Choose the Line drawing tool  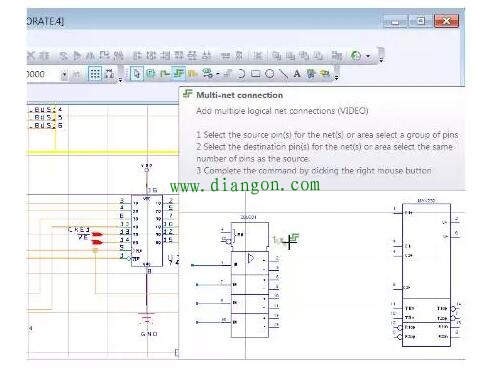283,74
